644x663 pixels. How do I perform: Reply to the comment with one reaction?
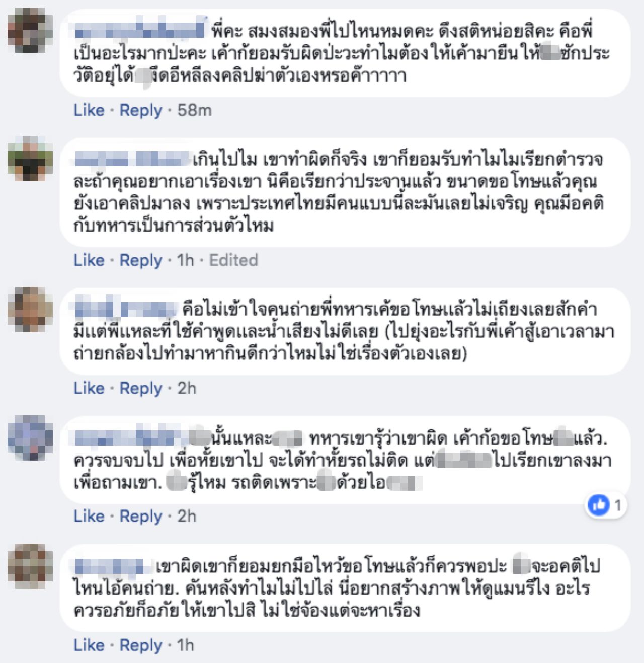[x=141, y=516]
